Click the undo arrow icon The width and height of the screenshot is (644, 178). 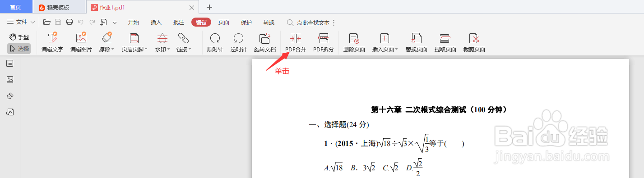[81, 22]
